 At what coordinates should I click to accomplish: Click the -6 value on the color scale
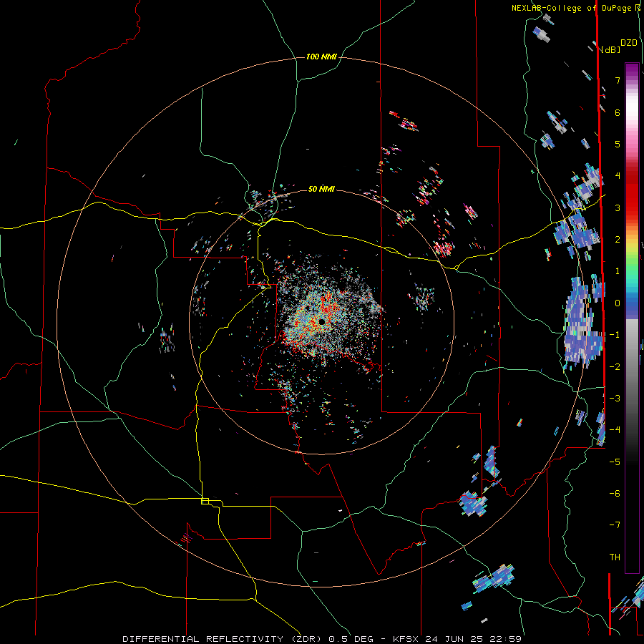point(615,493)
